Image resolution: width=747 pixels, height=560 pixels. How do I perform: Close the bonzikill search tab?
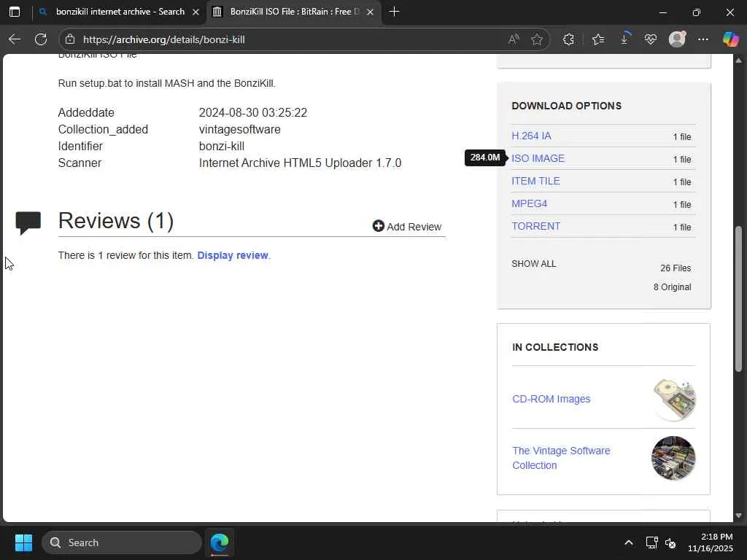tap(196, 12)
